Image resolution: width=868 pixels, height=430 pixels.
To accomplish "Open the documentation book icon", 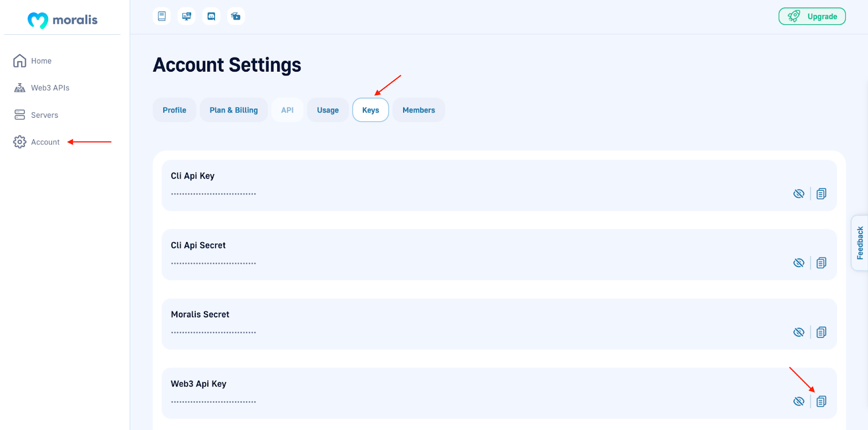I will pos(162,16).
